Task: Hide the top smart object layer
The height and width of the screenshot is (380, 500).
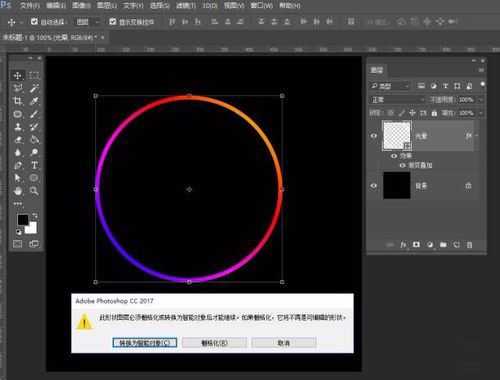Action: pos(374,136)
